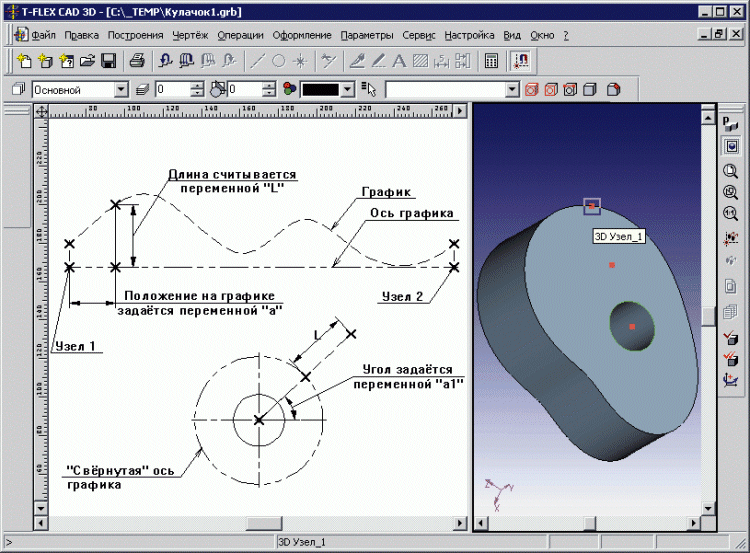This screenshot has height=553, width=750.
Task: Open the black color dropdown arrow
Action: click(348, 89)
